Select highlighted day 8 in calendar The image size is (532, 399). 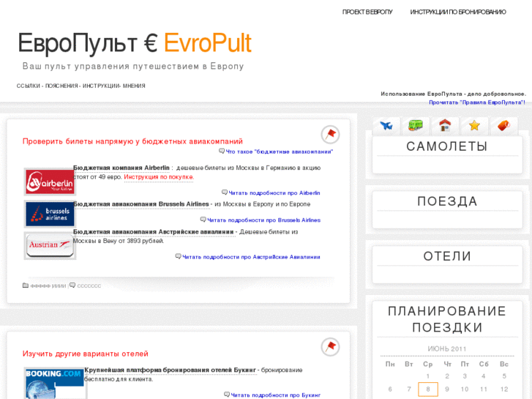tap(428, 389)
